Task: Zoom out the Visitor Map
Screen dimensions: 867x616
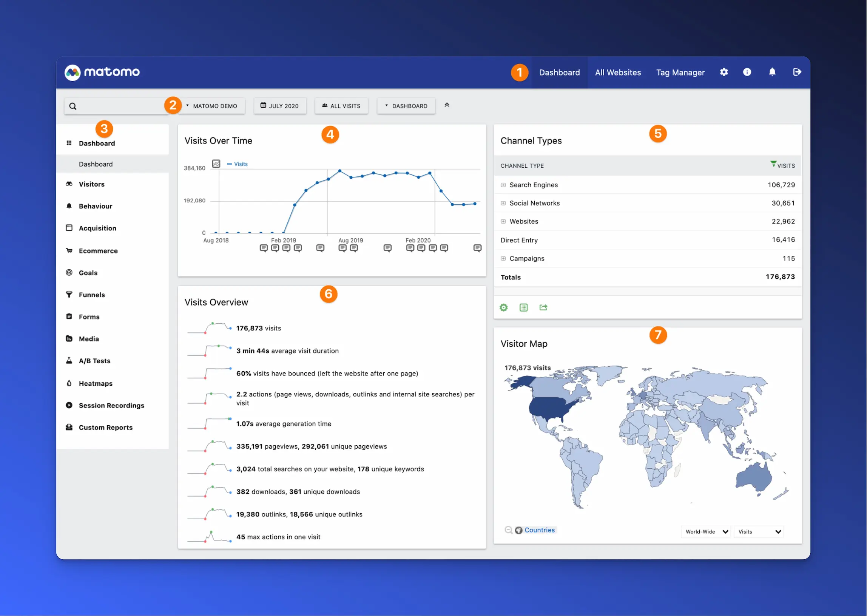Action: coord(508,530)
